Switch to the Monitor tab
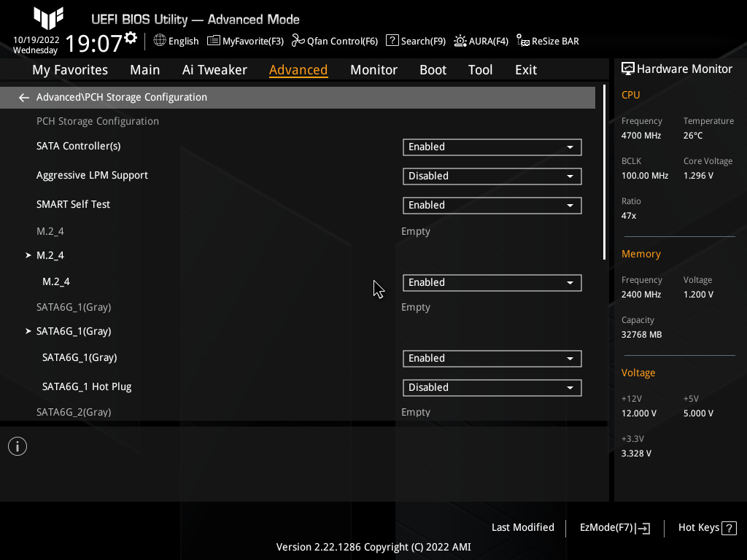Screen dimensions: 747x560 click(373, 69)
